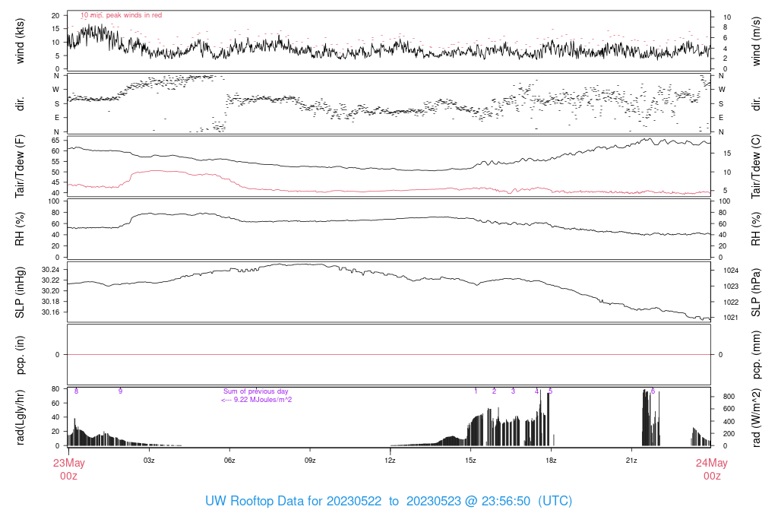Click the relative humidity curve
This screenshot has height=532, width=778.
(x=389, y=219)
